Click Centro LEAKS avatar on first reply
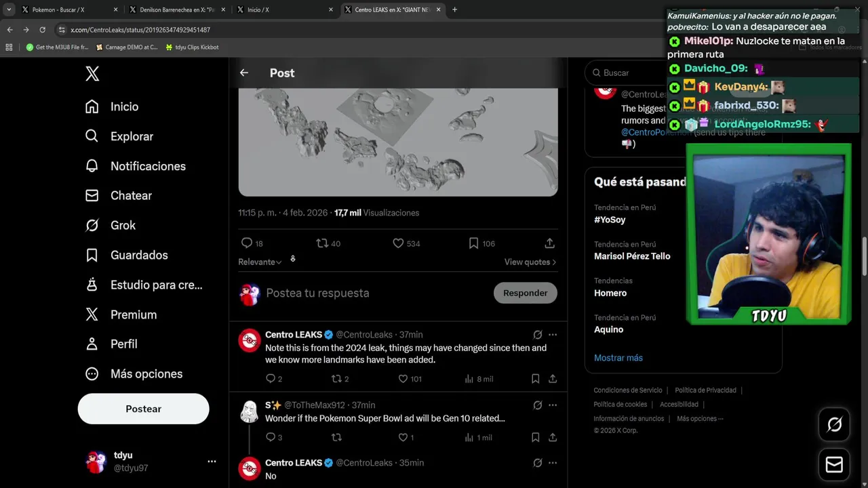Viewport: 868px width, 488px height. [x=250, y=340]
